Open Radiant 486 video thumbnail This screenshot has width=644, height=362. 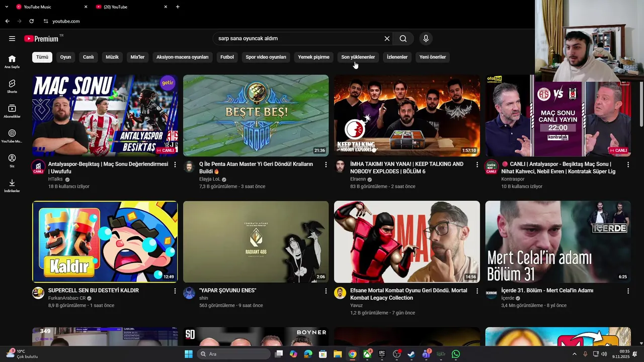pos(256,242)
